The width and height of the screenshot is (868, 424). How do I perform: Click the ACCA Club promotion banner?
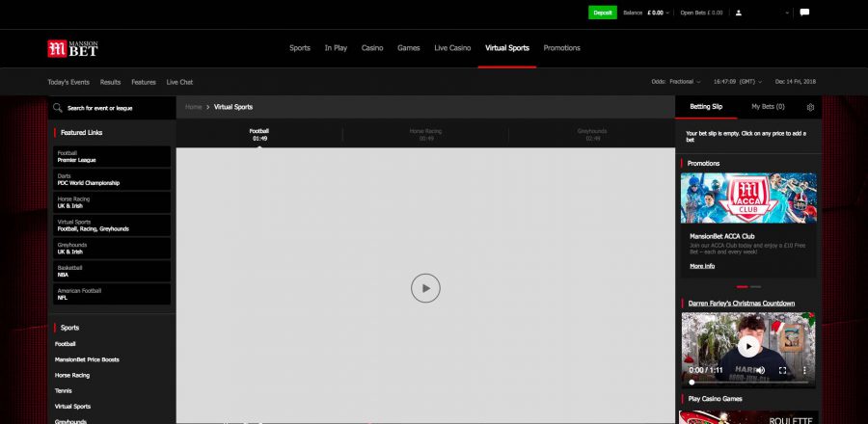click(748, 198)
